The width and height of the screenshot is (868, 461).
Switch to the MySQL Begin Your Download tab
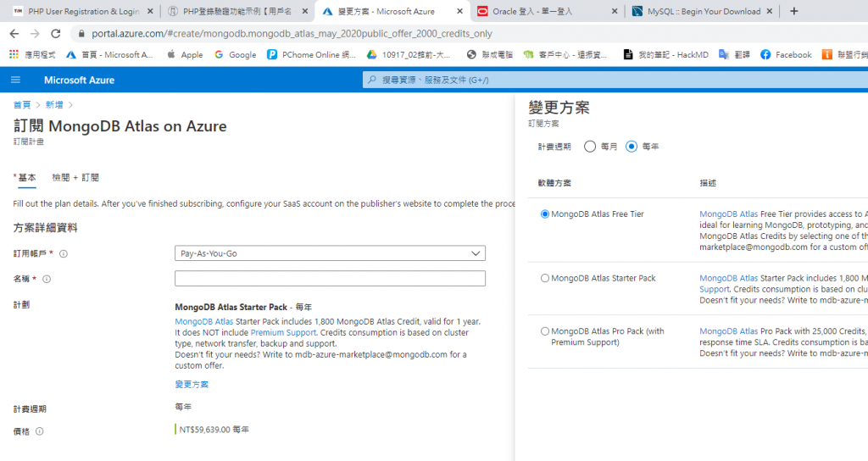coord(702,11)
